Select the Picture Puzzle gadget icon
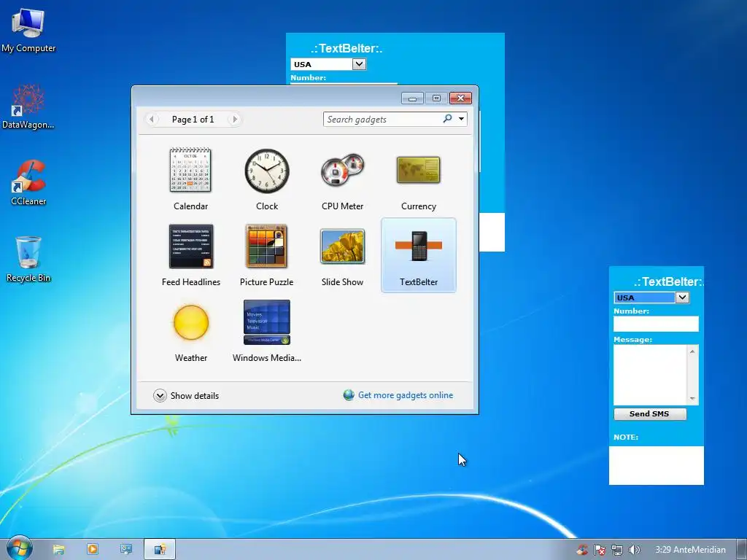This screenshot has height=560, width=747. (x=267, y=246)
